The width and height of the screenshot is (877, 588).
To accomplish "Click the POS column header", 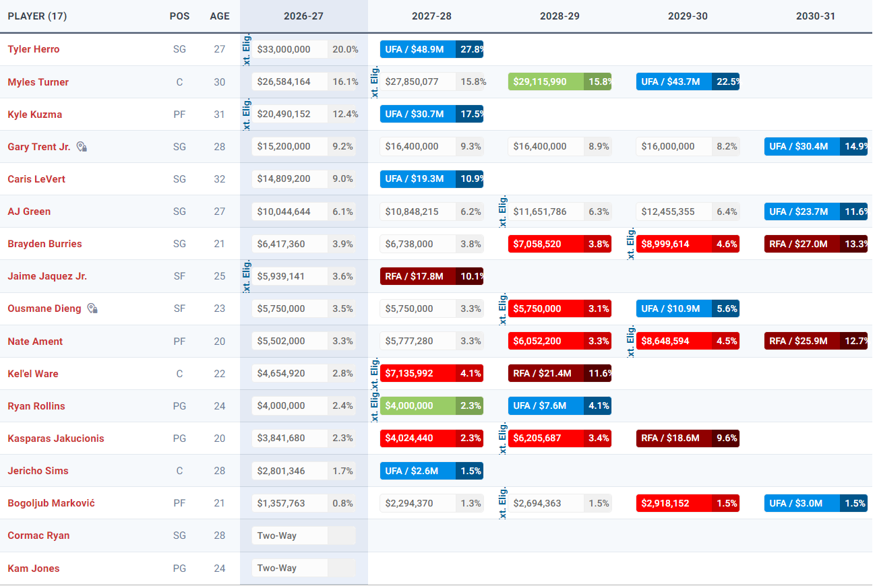I will pos(179,15).
